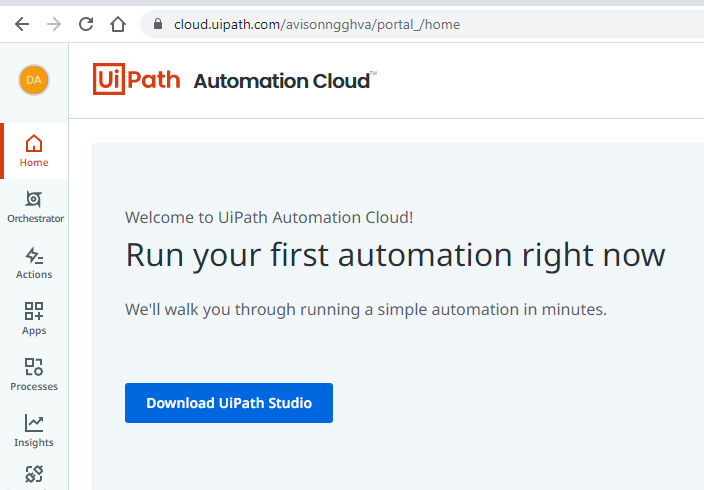View site security lock information
The height and width of the screenshot is (490, 704).
[x=158, y=24]
